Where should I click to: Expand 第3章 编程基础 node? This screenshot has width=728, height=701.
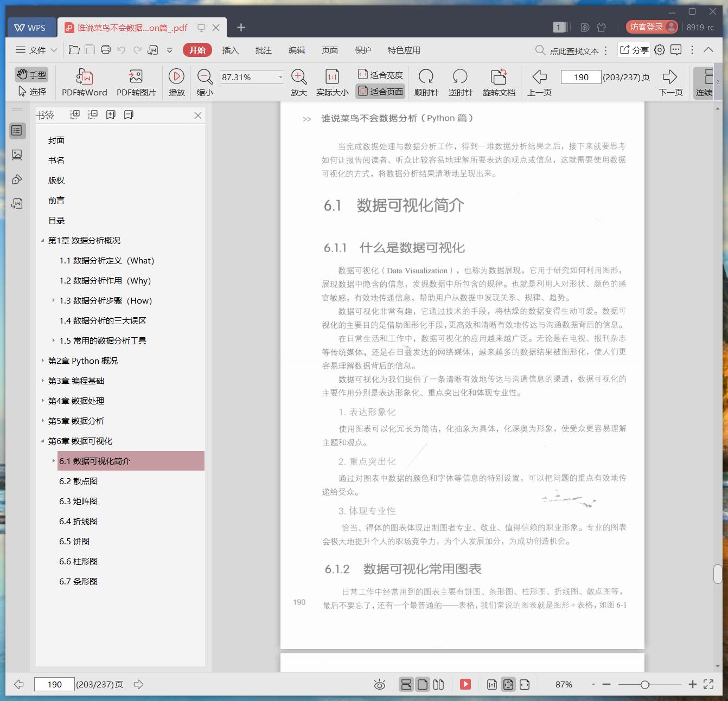point(42,381)
